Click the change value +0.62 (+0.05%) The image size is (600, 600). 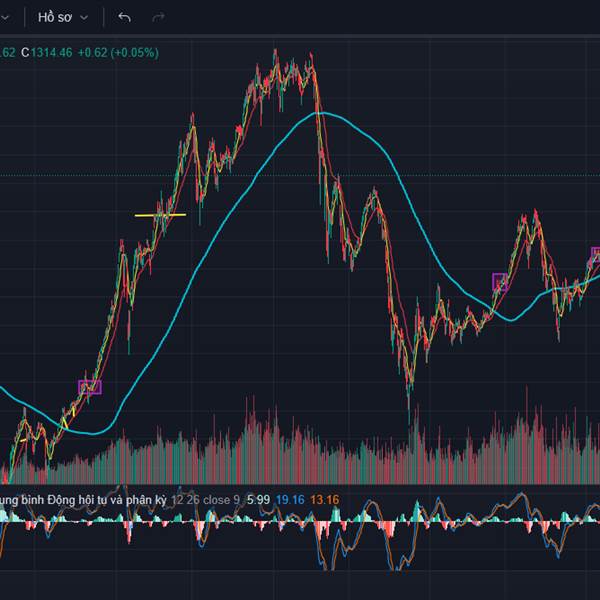118,52
